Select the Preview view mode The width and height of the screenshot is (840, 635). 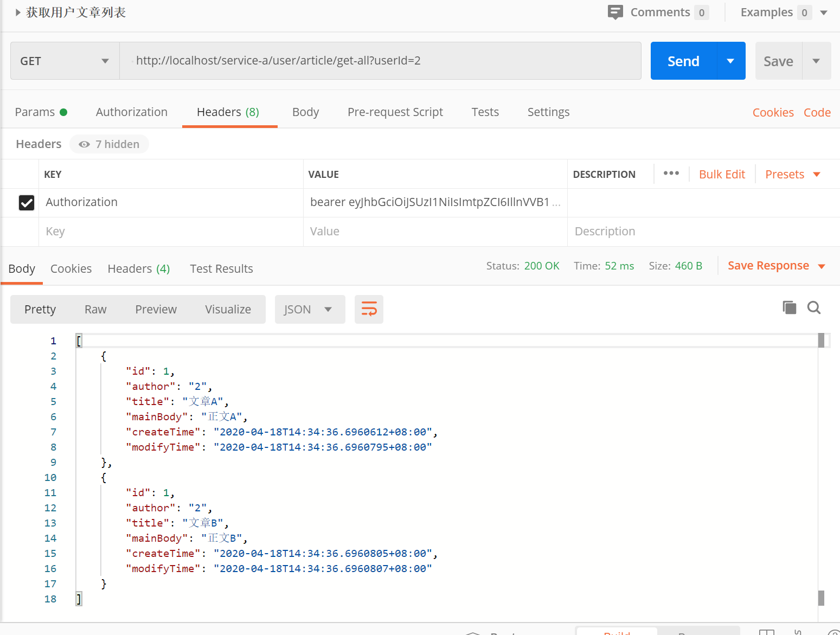pos(156,309)
